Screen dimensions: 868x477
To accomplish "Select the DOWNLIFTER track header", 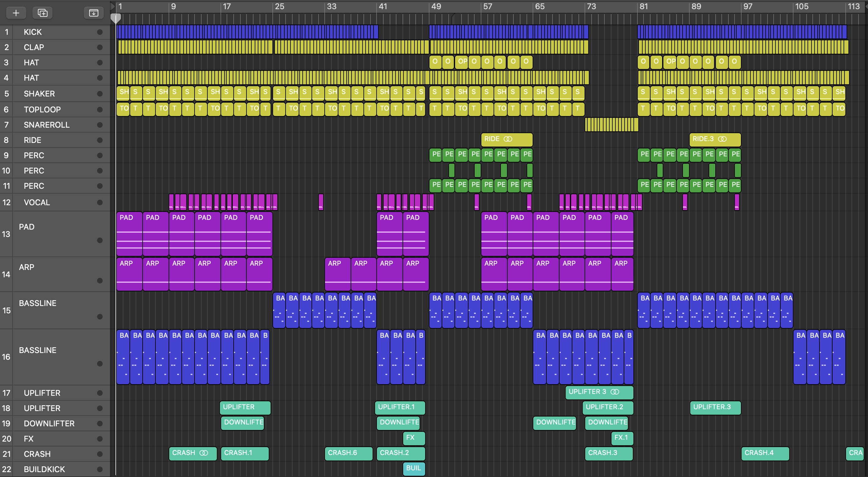I will click(x=49, y=424).
